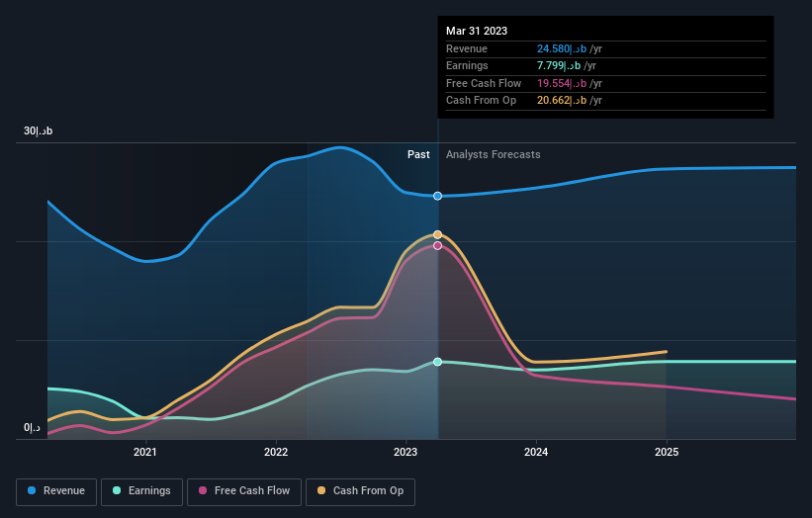The image size is (812, 518).
Task: Click the pink Free Cash Flow data point
Action: pyautogui.click(x=437, y=246)
